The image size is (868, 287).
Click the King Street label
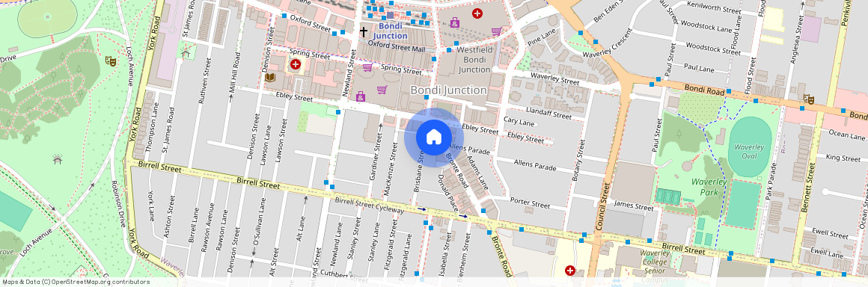(843, 158)
